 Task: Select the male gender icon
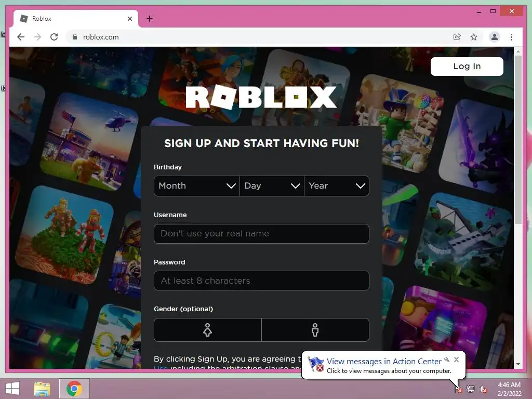[x=315, y=330]
